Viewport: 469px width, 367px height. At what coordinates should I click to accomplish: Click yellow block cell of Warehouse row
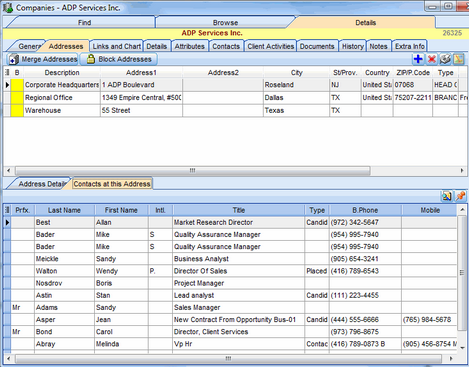(x=17, y=110)
